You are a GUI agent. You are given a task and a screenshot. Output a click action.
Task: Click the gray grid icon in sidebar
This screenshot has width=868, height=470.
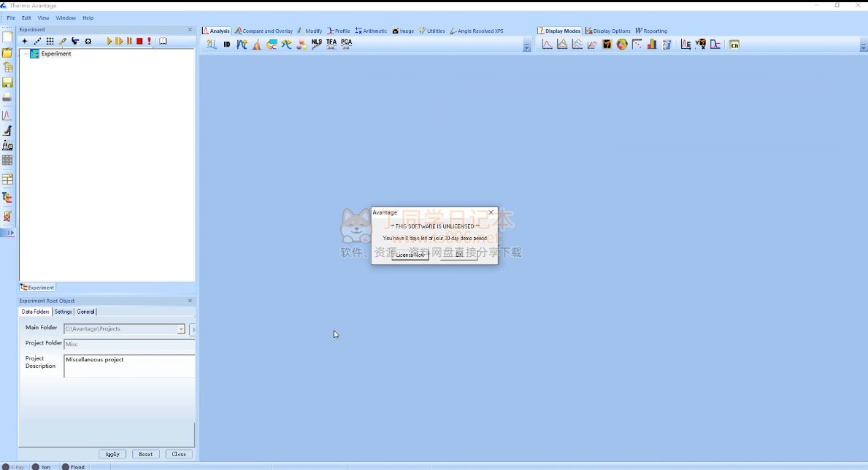7,160
